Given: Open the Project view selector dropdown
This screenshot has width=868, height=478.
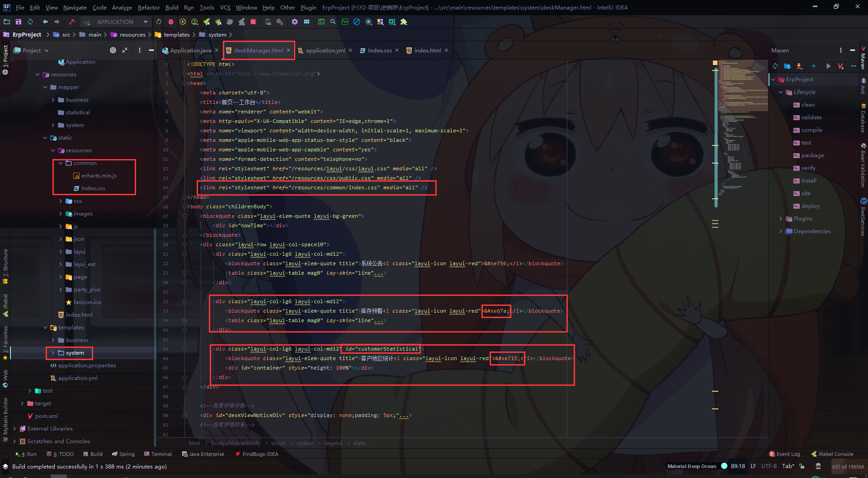Looking at the screenshot, I should [x=31, y=50].
